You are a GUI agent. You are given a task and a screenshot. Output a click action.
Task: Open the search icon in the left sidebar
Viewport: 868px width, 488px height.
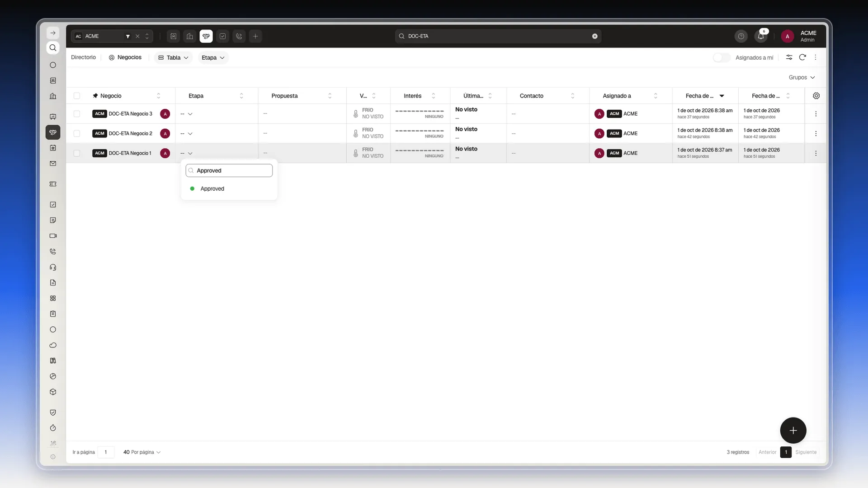point(53,48)
